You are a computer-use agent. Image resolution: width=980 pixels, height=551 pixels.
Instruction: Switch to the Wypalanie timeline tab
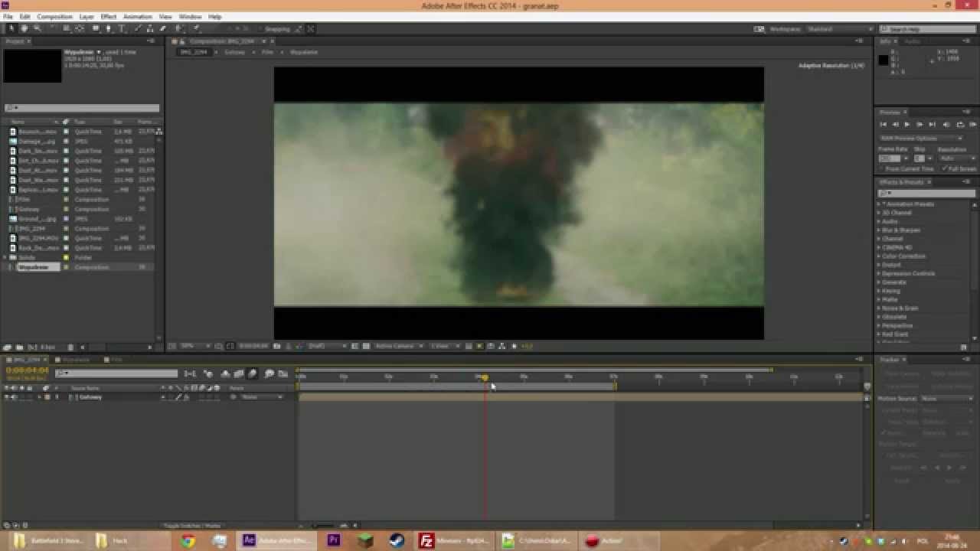(76, 360)
